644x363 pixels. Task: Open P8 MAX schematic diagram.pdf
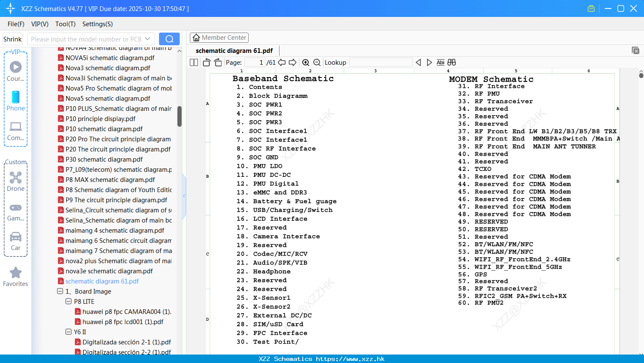point(110,179)
